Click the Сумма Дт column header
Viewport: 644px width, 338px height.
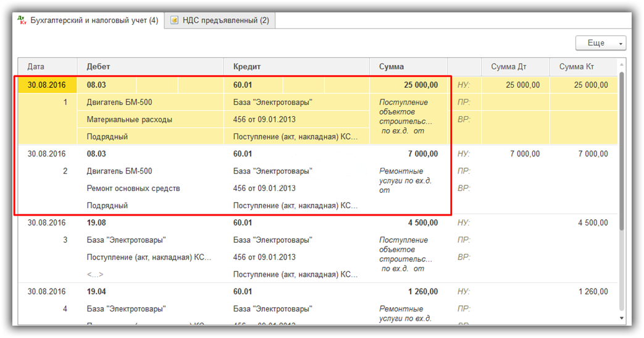pyautogui.click(x=509, y=67)
